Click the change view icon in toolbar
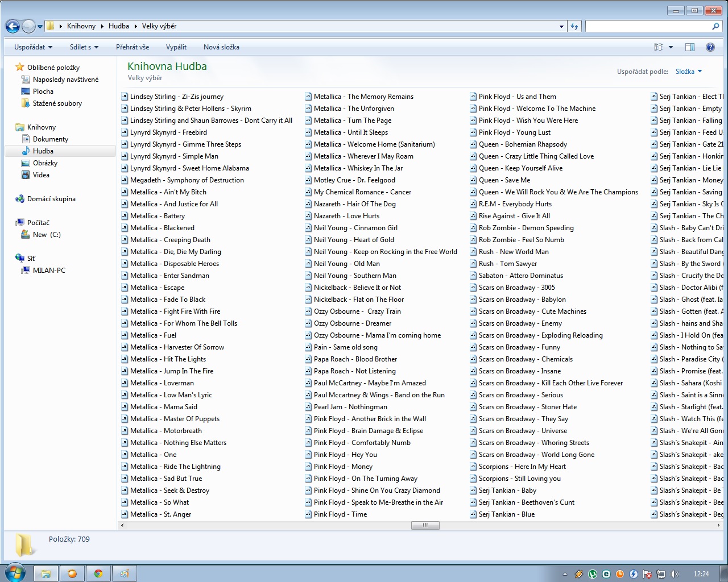The image size is (728, 582). pos(659,47)
